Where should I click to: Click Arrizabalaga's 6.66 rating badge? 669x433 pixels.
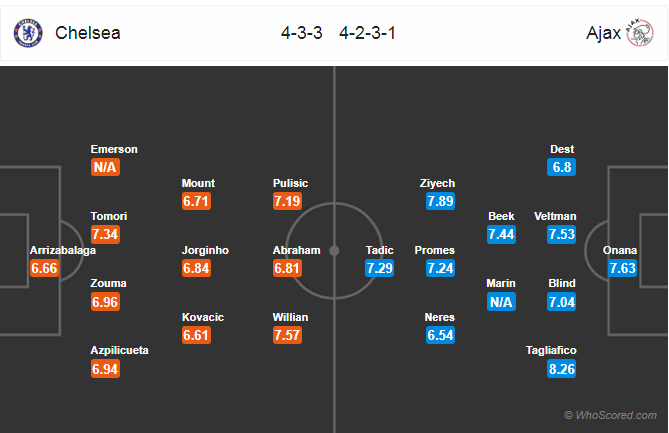(x=44, y=268)
